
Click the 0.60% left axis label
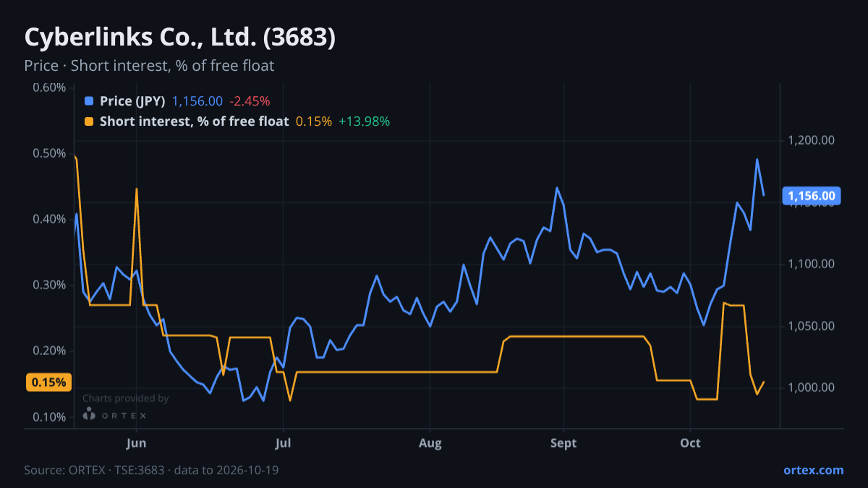tap(50, 88)
